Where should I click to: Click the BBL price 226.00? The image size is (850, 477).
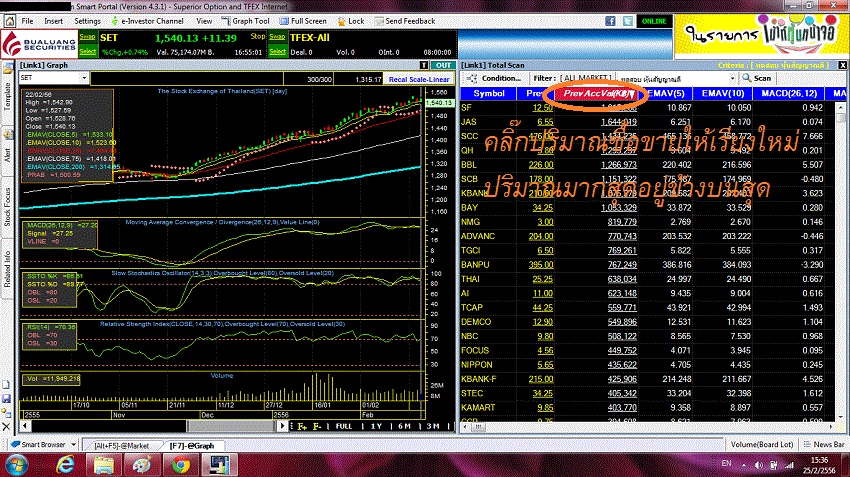(540, 165)
